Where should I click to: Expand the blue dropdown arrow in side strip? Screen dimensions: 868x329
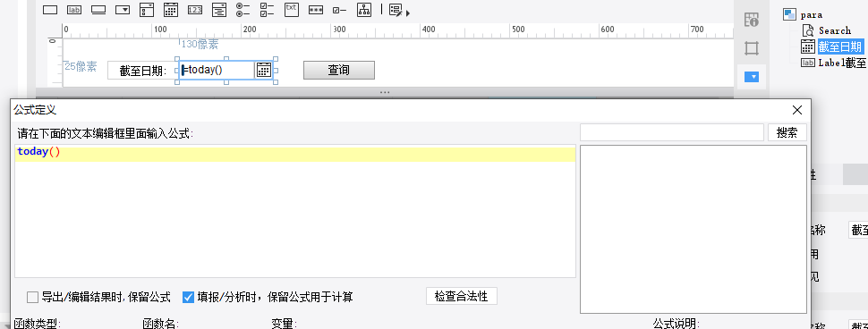tap(752, 77)
